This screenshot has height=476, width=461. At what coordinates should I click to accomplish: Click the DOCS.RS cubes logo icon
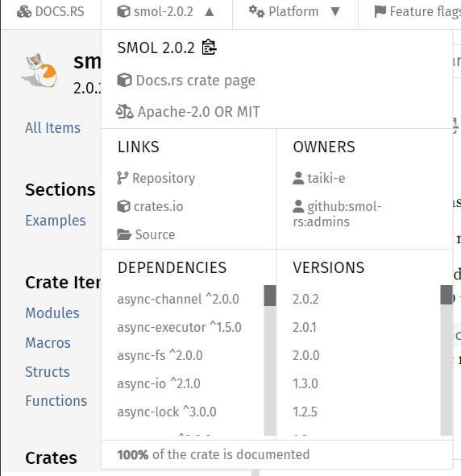[x=23, y=12]
